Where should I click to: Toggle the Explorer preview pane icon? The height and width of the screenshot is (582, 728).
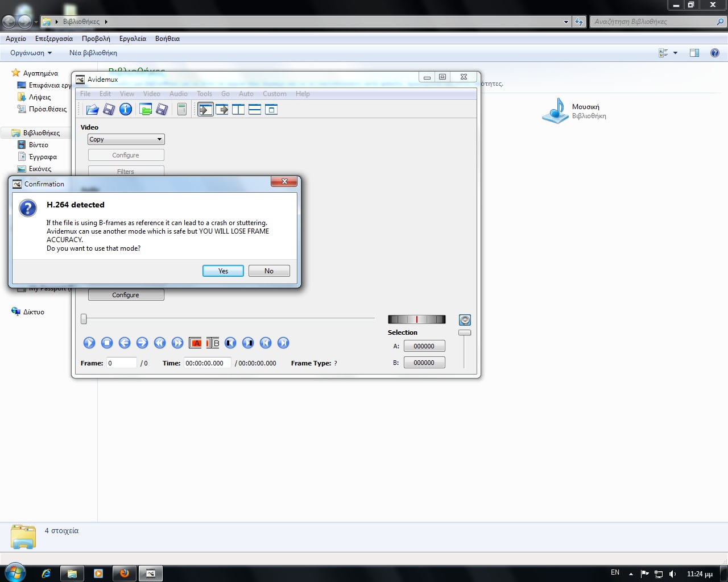[x=694, y=53]
